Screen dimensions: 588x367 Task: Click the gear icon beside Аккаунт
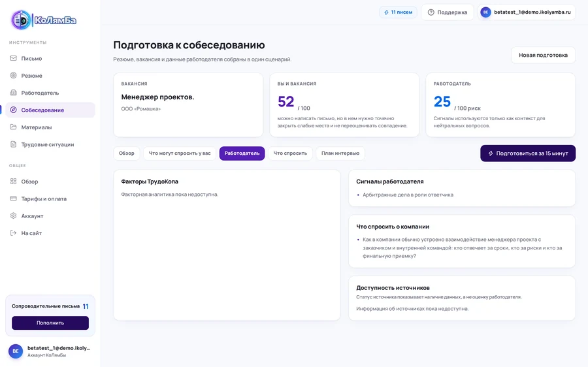(x=14, y=216)
